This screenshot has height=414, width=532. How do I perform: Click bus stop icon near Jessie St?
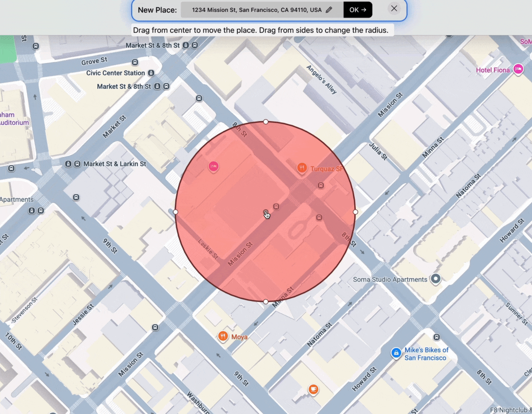[x=155, y=327]
